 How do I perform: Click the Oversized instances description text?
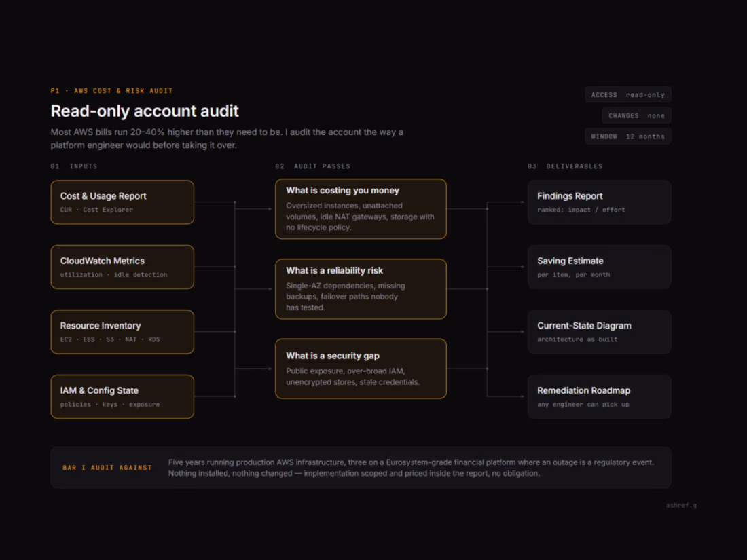360,217
